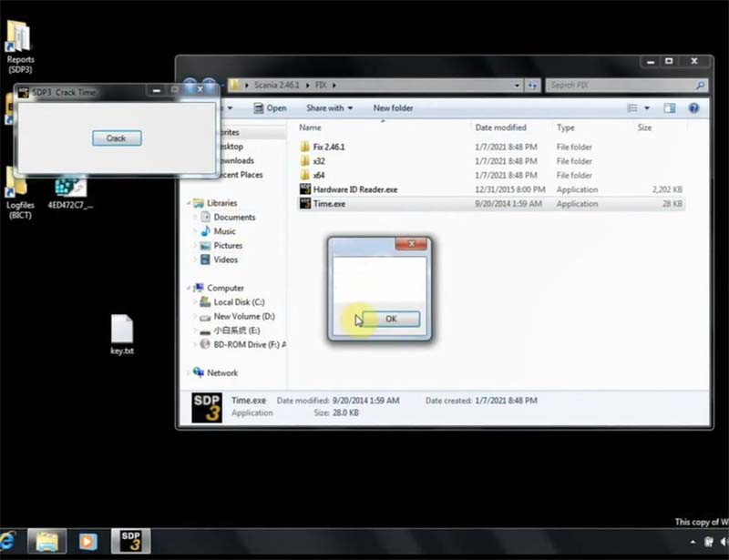Expand the Libraries tree node
This screenshot has width=729, height=560.
pyautogui.click(x=189, y=203)
